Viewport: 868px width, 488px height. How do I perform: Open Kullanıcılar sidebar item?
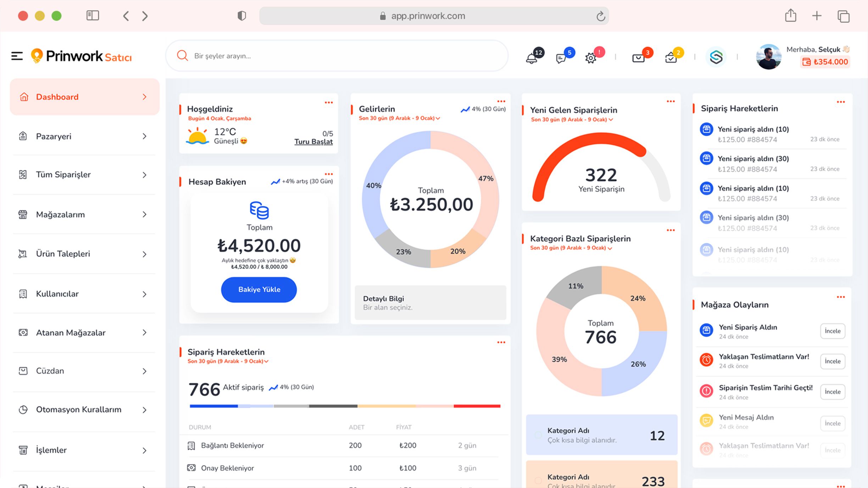pyautogui.click(x=85, y=294)
